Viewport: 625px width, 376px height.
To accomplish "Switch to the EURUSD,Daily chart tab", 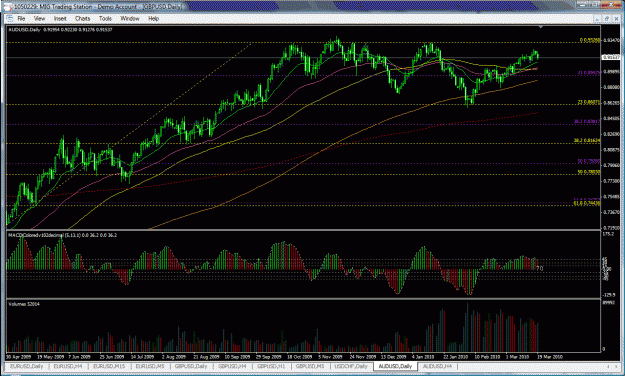I will pos(27,366).
